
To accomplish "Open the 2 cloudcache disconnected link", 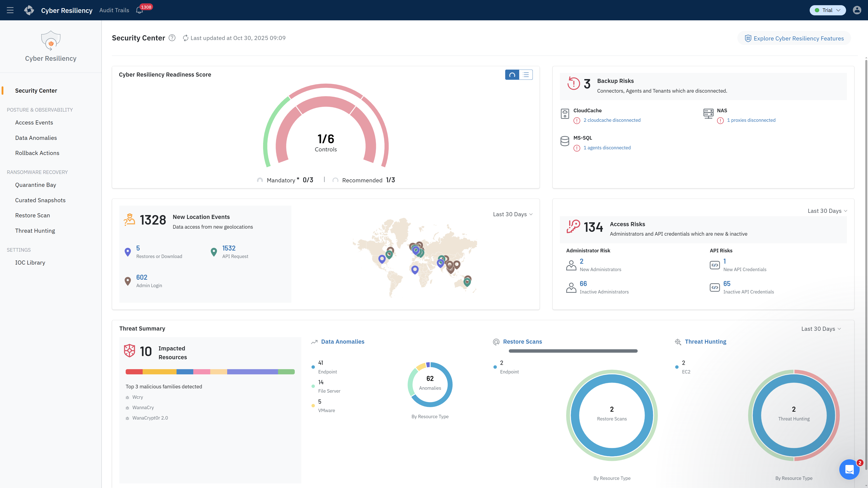I will 612,120.
